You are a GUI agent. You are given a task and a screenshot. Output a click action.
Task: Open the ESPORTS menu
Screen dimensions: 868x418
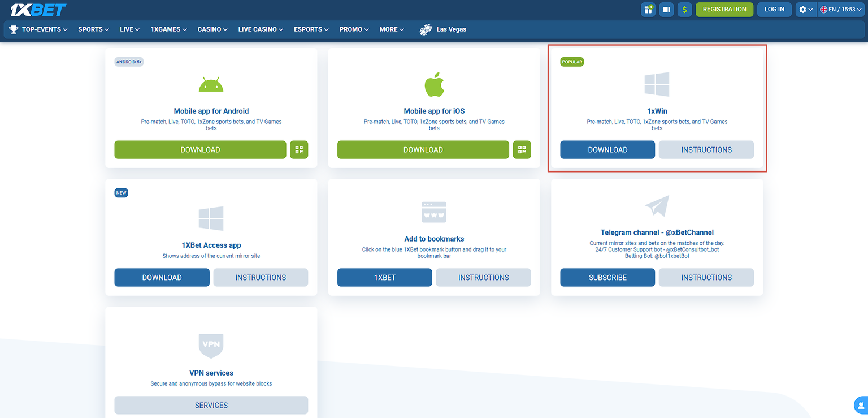[x=310, y=29]
